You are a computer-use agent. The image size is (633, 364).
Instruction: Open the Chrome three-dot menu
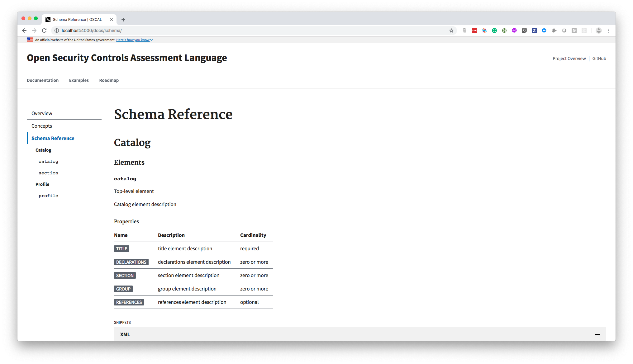tap(609, 31)
